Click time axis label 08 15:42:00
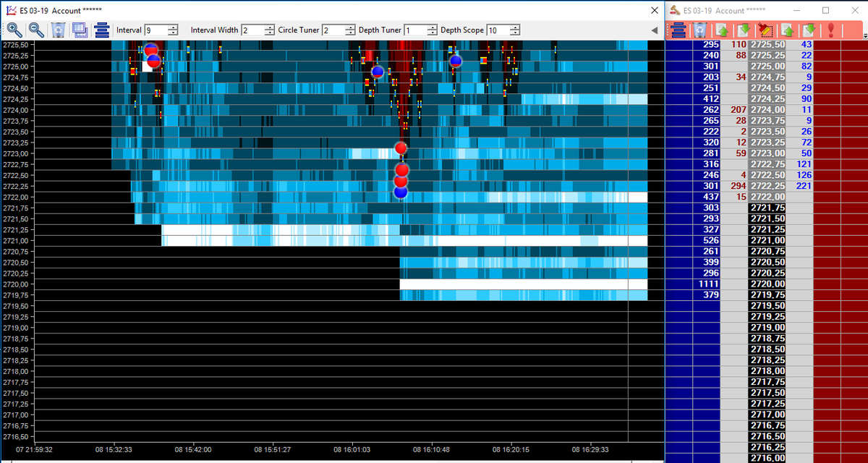Viewport: 868px width, 463px height. click(193, 449)
